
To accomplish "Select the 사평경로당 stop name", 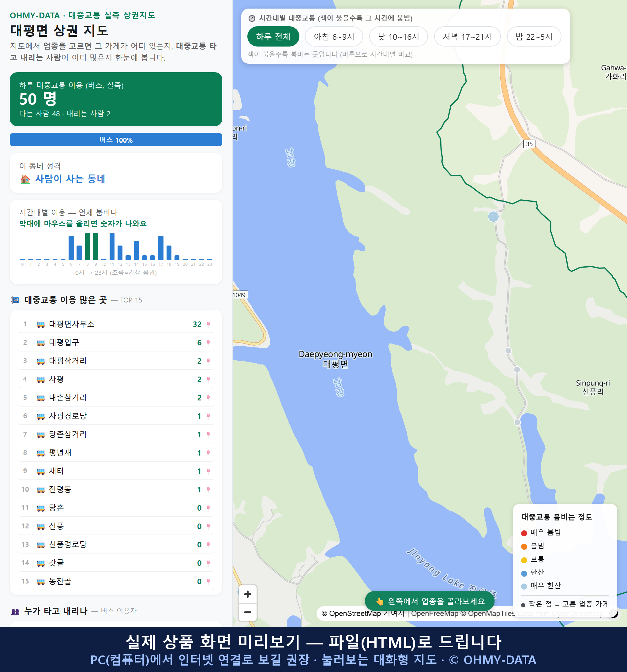I will coord(68,416).
